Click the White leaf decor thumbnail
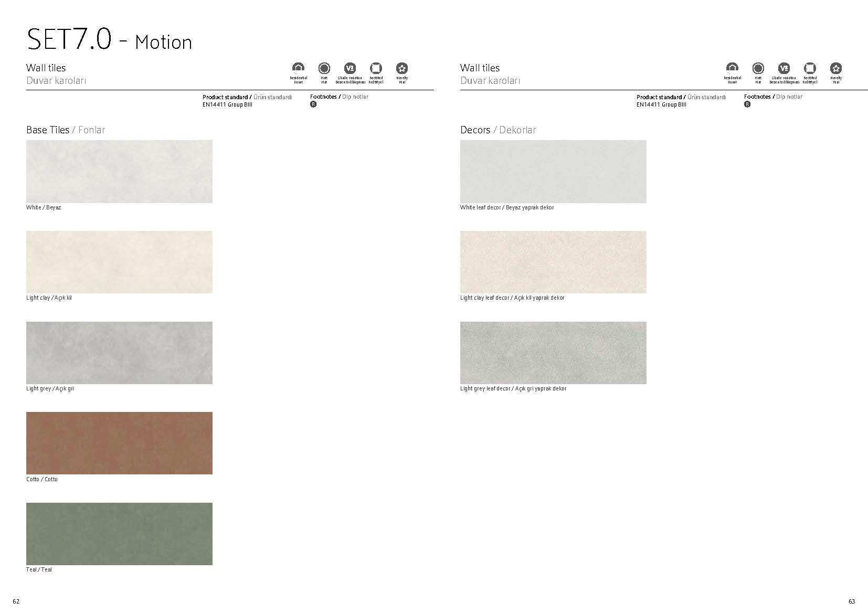Image resolution: width=868 pixels, height=614 pixels. pos(553,171)
